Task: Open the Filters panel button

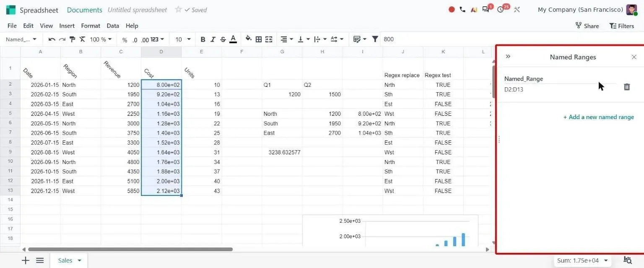Action: pos(621,26)
